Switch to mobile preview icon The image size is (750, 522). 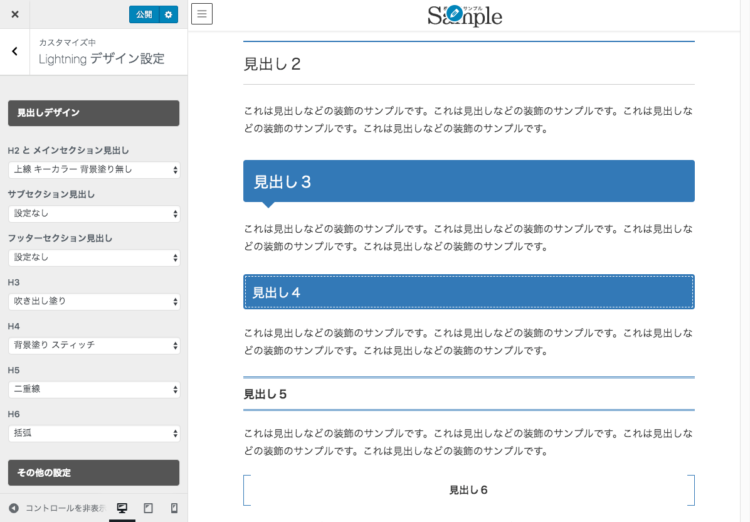point(174,508)
